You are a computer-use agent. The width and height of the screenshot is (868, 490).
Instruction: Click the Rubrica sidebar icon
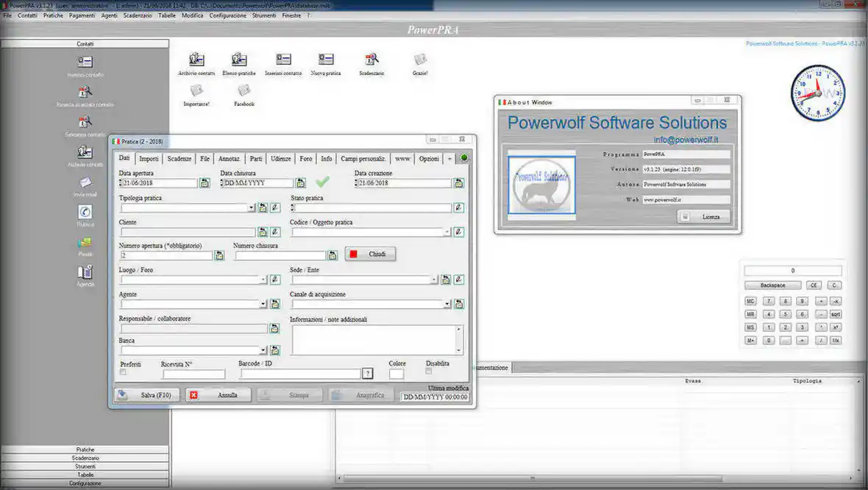pyautogui.click(x=85, y=211)
